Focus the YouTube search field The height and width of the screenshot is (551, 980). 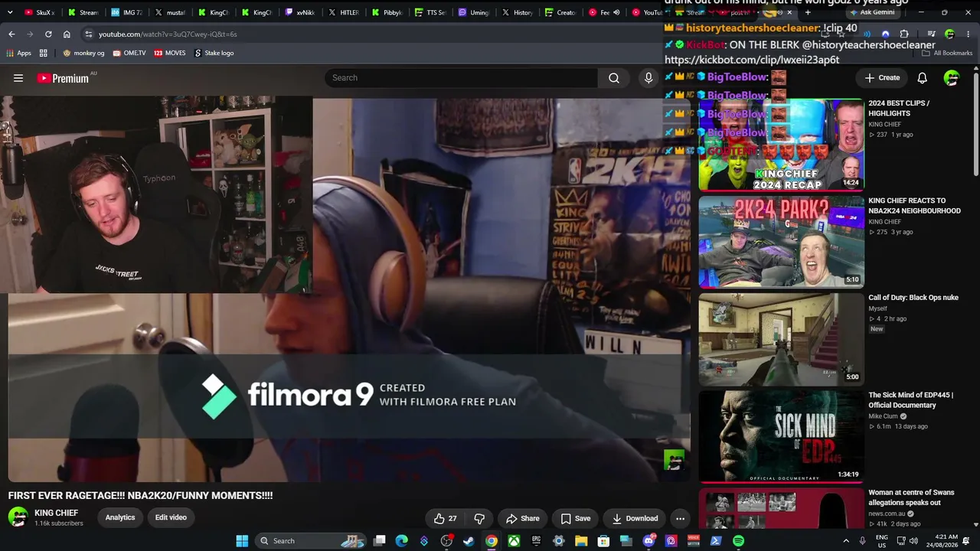coord(461,78)
